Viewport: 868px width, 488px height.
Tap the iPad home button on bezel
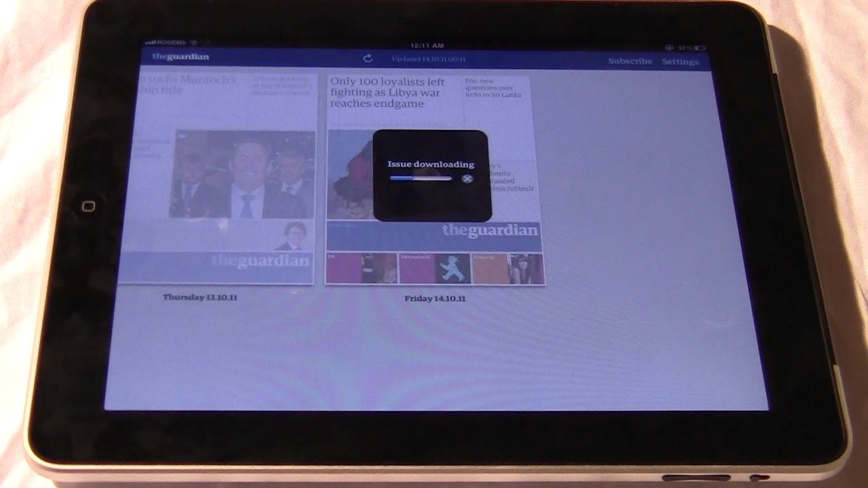tap(88, 206)
